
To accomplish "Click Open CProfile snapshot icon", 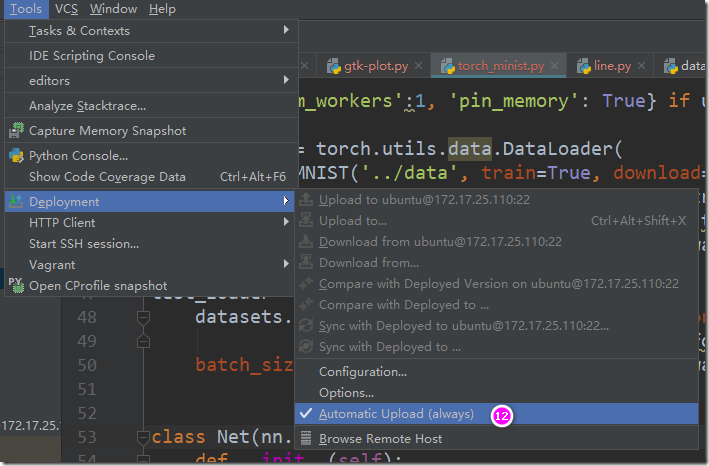I will click(16, 285).
